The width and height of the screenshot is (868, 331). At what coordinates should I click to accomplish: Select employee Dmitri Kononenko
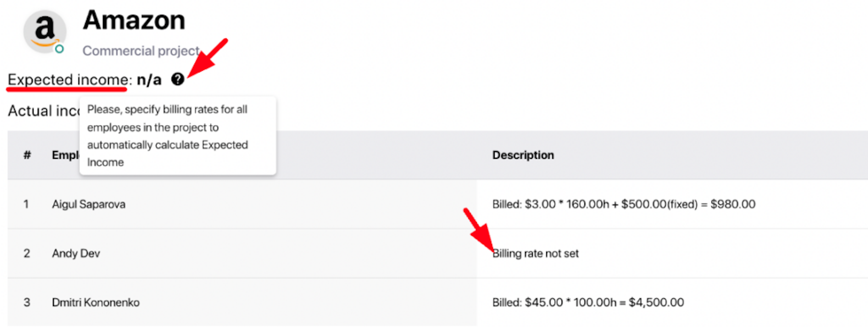96,302
